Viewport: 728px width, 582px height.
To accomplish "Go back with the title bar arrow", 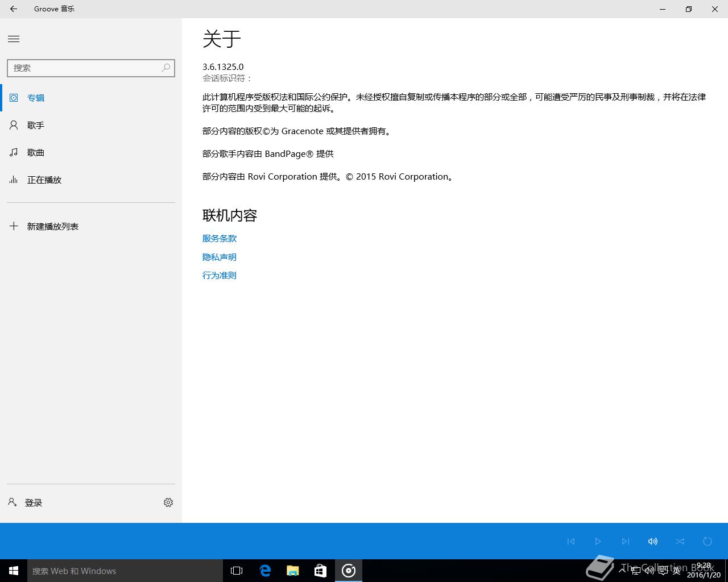I will coord(14,9).
